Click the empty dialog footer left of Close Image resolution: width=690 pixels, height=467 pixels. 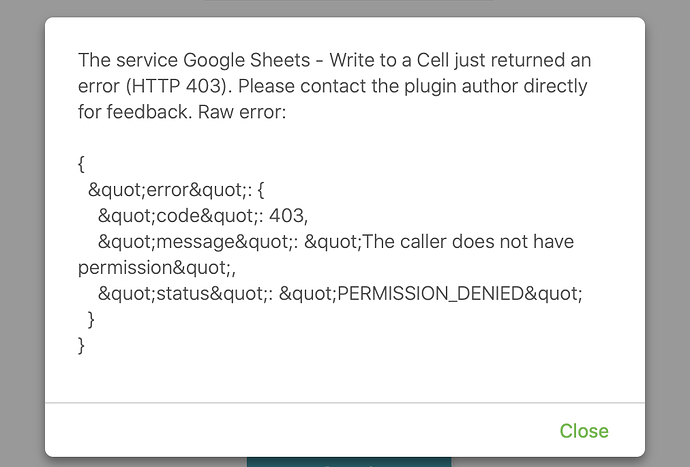click(299, 430)
